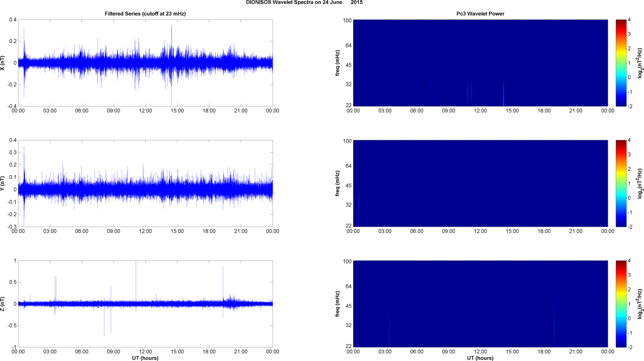Click the 'freq (mHz)' label of the bottom spectrogram

(337, 304)
